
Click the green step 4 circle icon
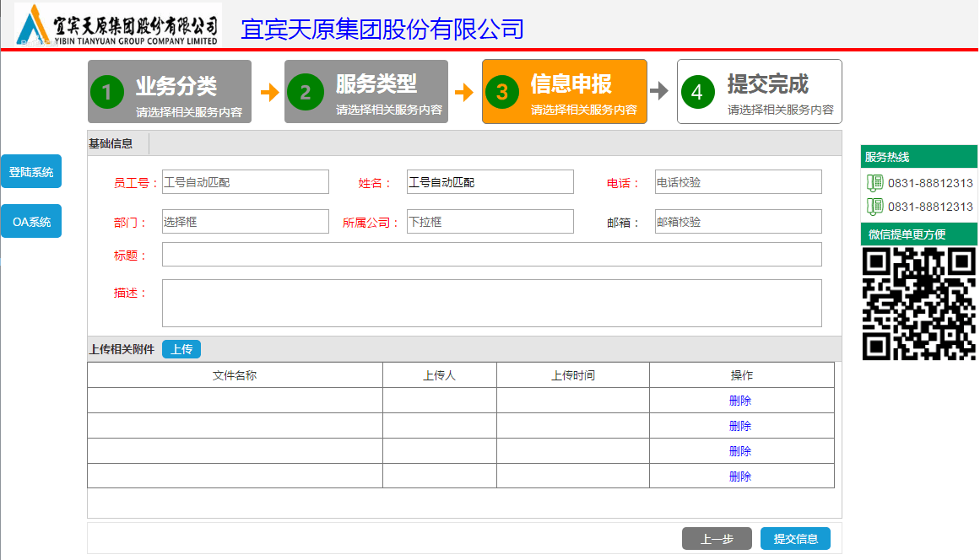click(697, 92)
